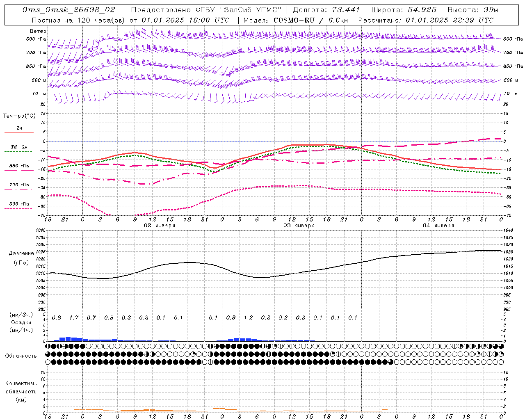Image resolution: width=525 pixels, height=420 pixels.
Task: Select the Высота: 99м elevation text
Action: (473, 10)
